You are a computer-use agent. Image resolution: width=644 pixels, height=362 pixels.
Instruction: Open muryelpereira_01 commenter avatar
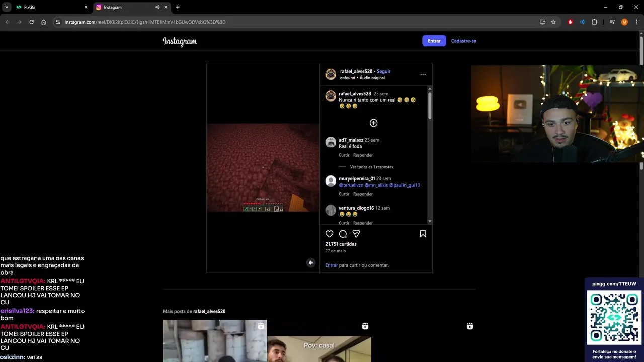click(331, 181)
